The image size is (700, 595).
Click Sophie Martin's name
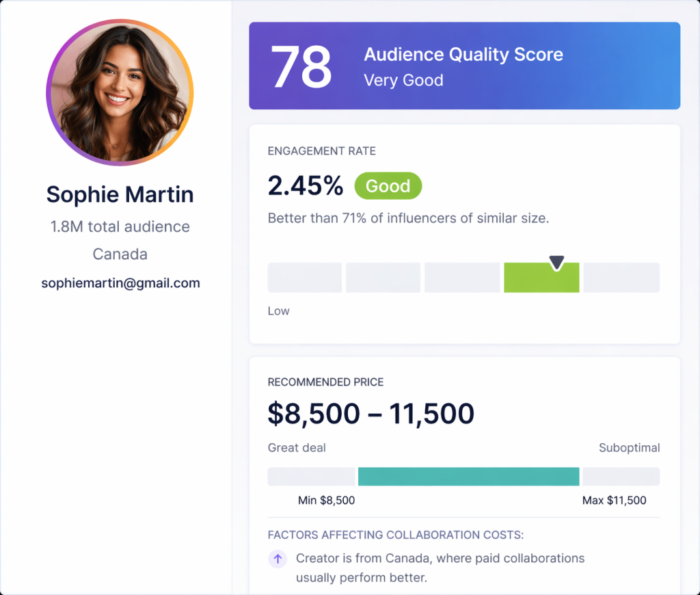pos(120,194)
